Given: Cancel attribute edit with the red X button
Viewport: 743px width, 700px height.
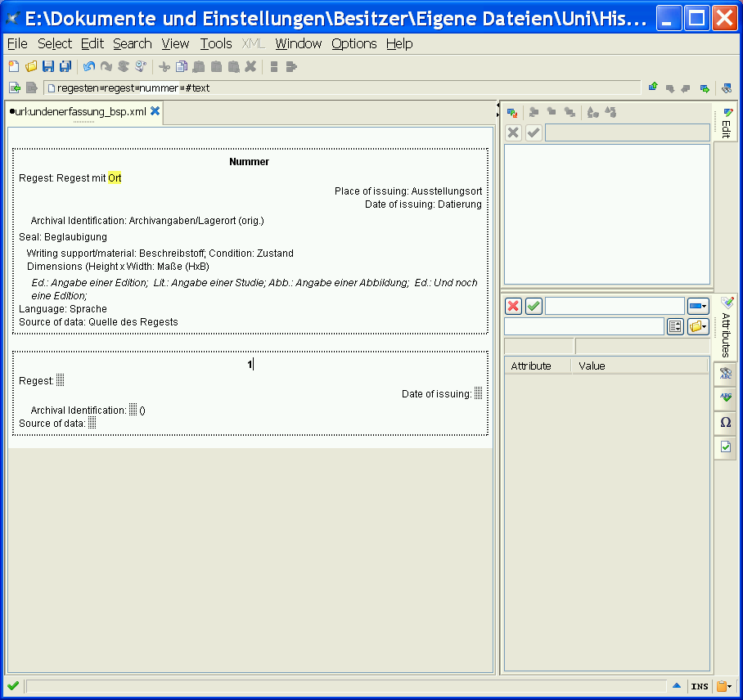Looking at the screenshot, I should [513, 306].
